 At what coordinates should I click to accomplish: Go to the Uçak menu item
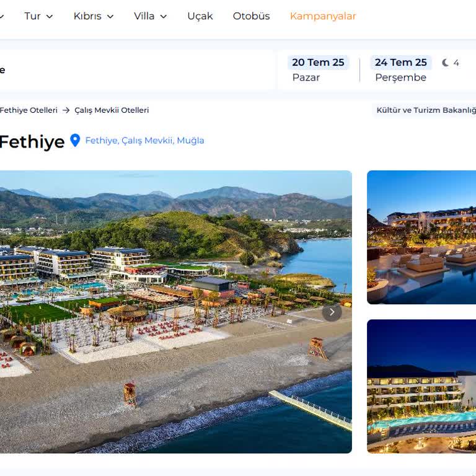coord(200,16)
